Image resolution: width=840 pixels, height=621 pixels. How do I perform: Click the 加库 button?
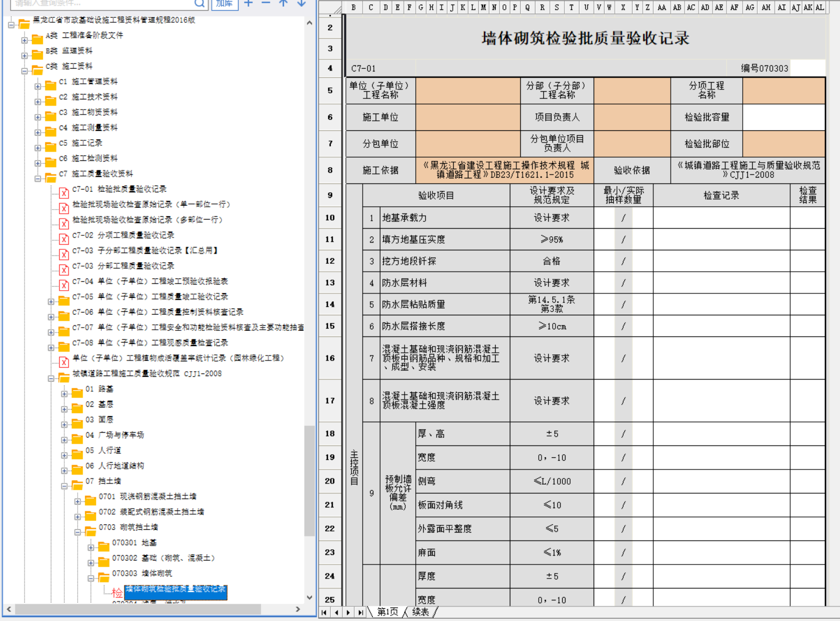224,4
